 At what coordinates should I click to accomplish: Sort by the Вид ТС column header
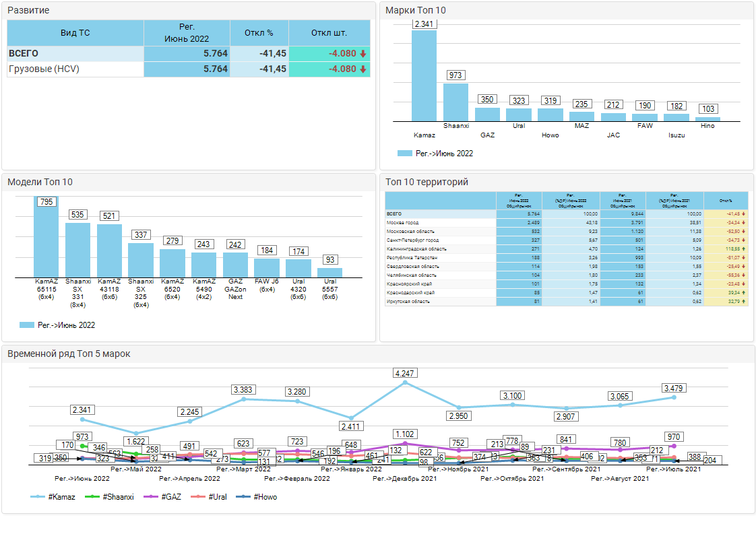click(x=75, y=33)
